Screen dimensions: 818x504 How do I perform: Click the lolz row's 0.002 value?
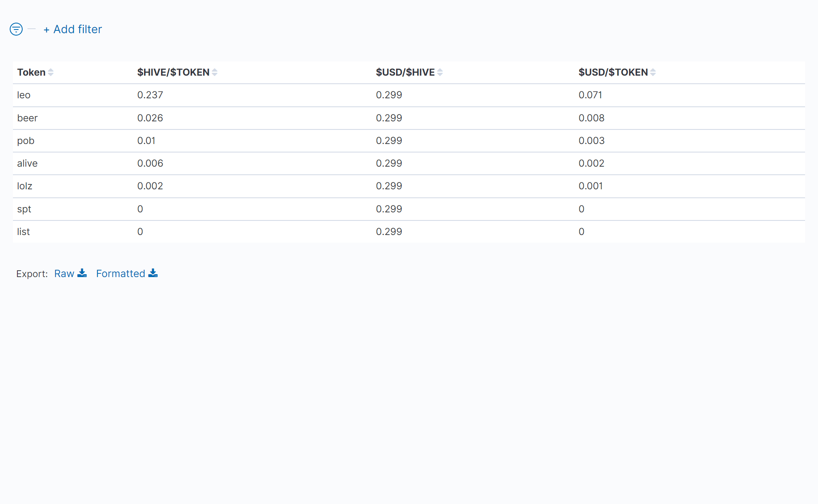tap(150, 186)
